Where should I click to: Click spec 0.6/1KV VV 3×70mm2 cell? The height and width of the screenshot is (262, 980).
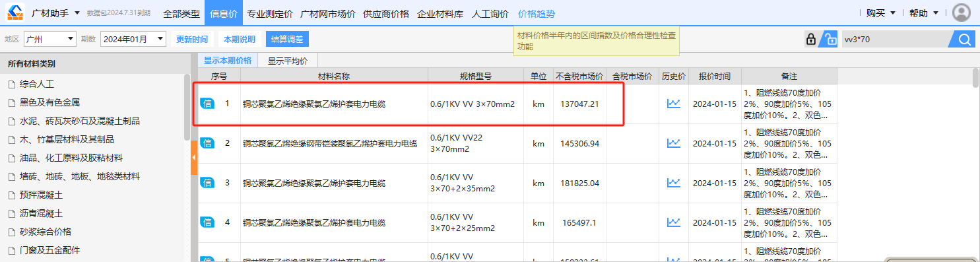point(476,104)
